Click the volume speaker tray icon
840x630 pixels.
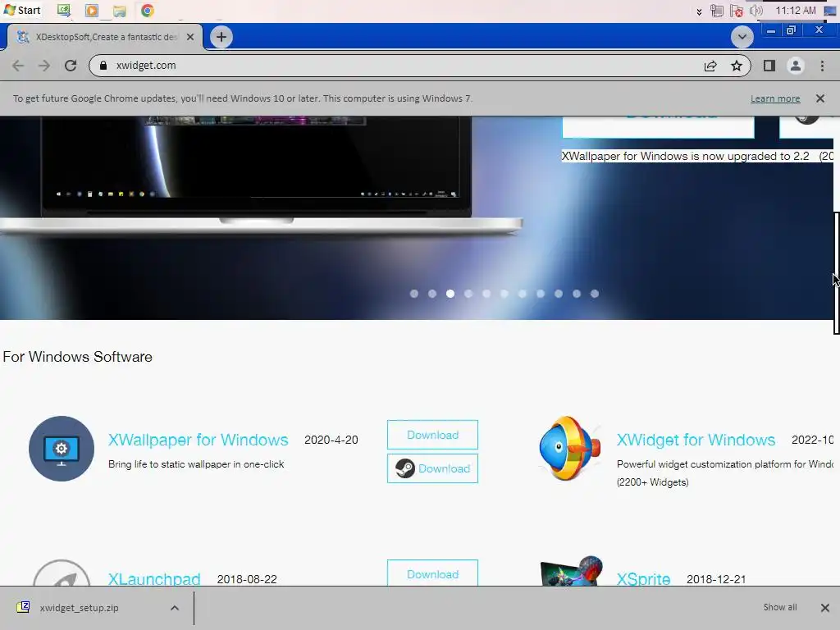(x=756, y=11)
